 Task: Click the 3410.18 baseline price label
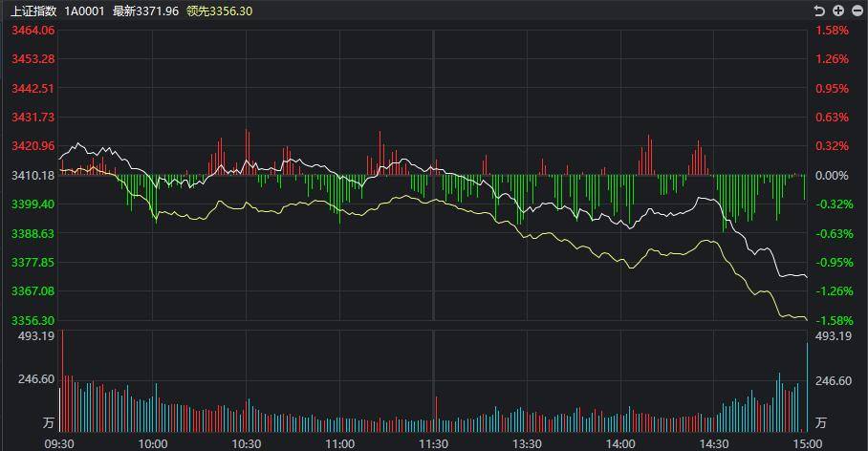coord(33,176)
